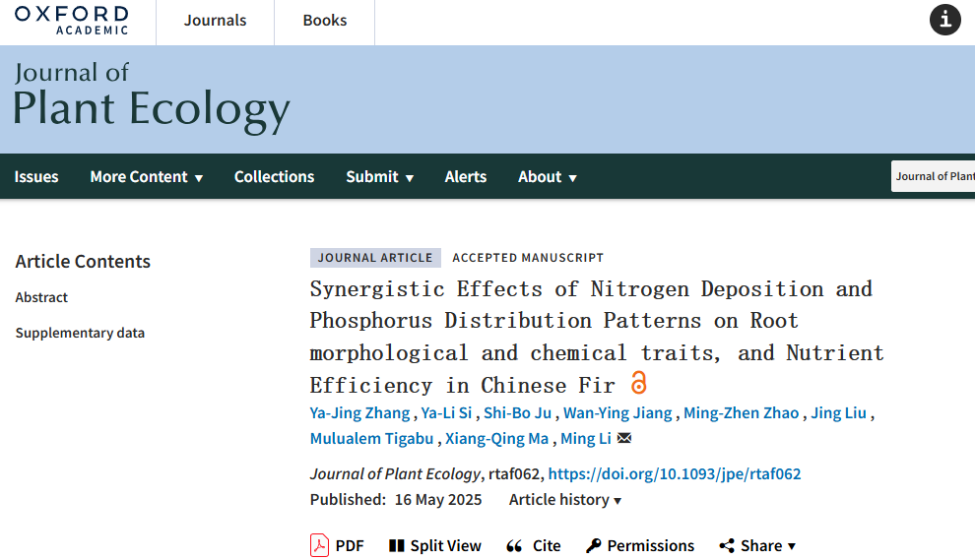This screenshot has width=975, height=560.
Task: Switch to Split View
Action: click(x=434, y=545)
